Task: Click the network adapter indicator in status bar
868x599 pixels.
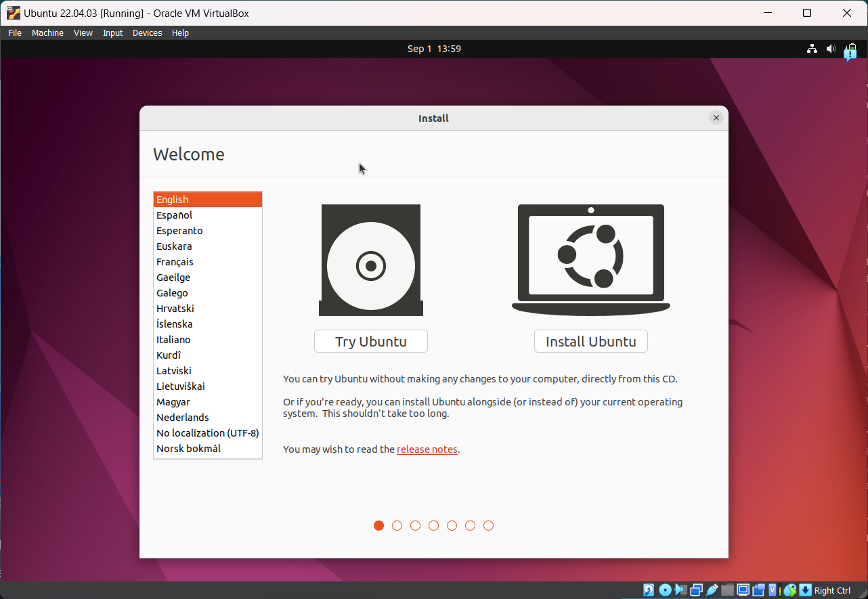Action: tap(696, 590)
